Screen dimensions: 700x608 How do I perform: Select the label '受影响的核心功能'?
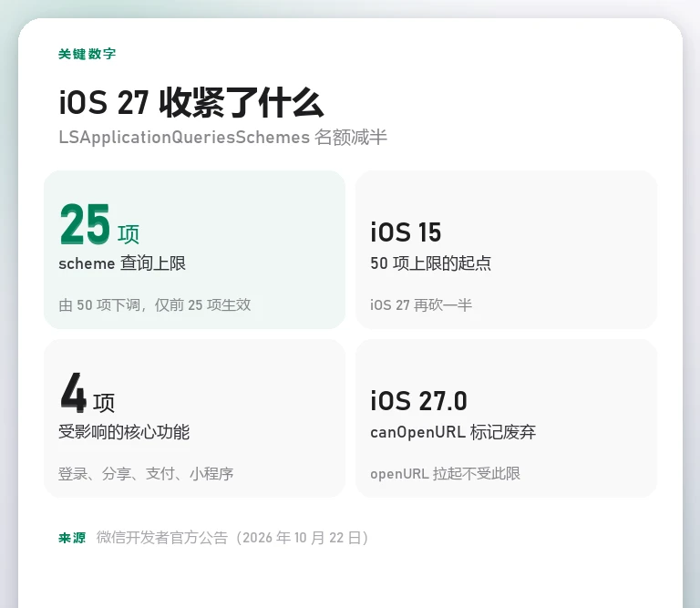(124, 432)
